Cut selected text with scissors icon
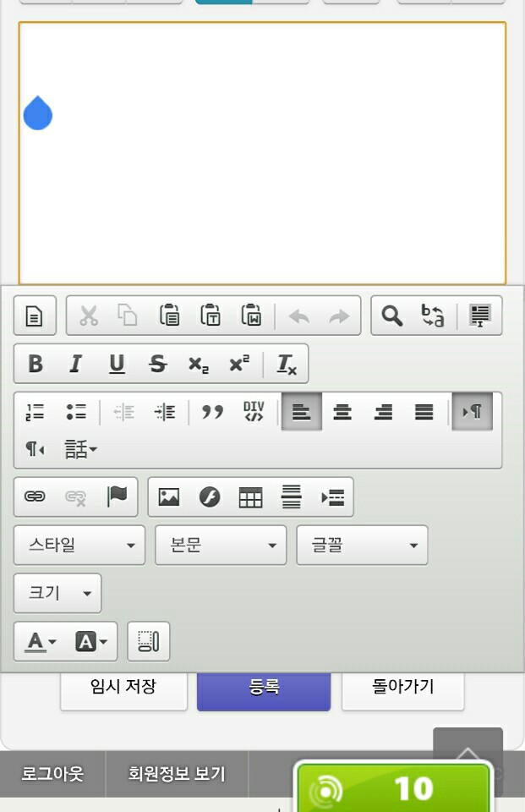This screenshot has height=812, width=525. tap(88, 315)
